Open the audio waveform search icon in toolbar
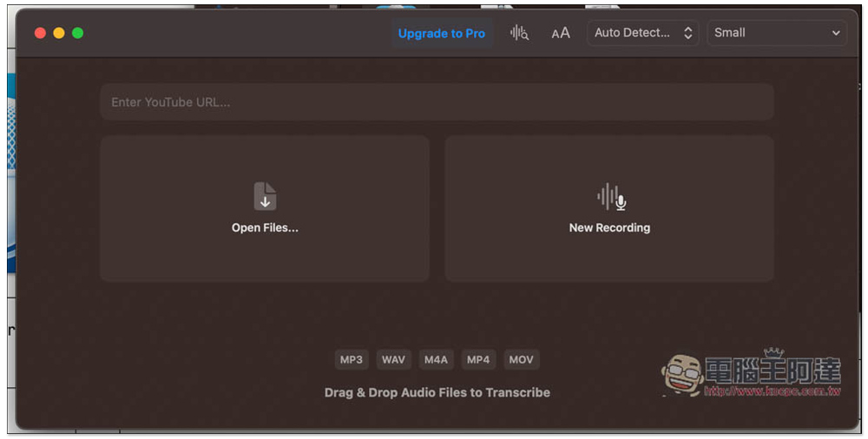868x439 pixels. pyautogui.click(x=519, y=33)
